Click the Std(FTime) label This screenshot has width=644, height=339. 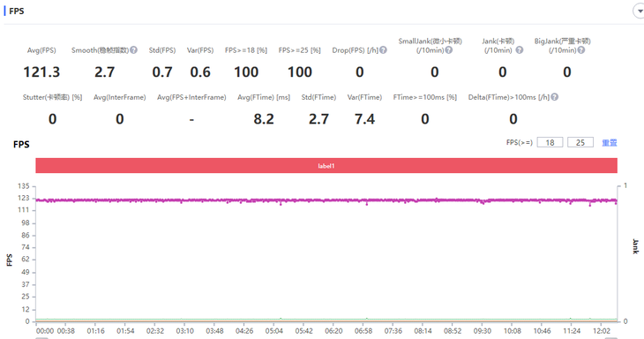tap(318, 97)
